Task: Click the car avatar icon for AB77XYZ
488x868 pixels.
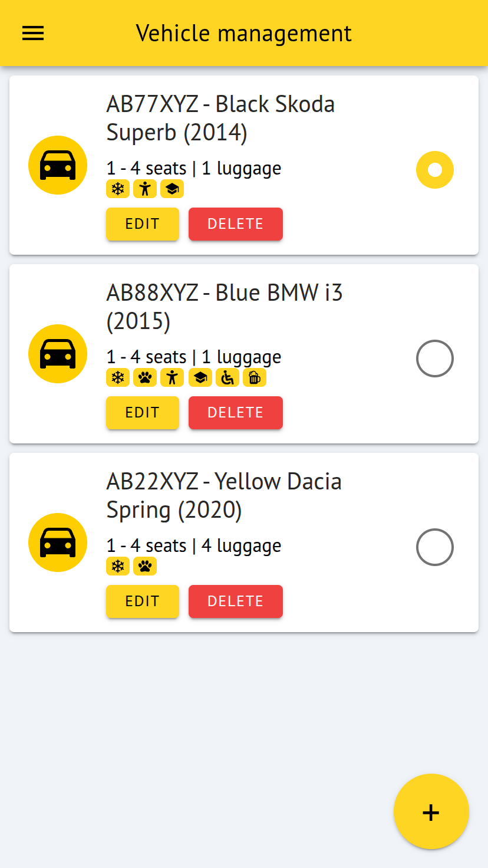Action: 58,165
